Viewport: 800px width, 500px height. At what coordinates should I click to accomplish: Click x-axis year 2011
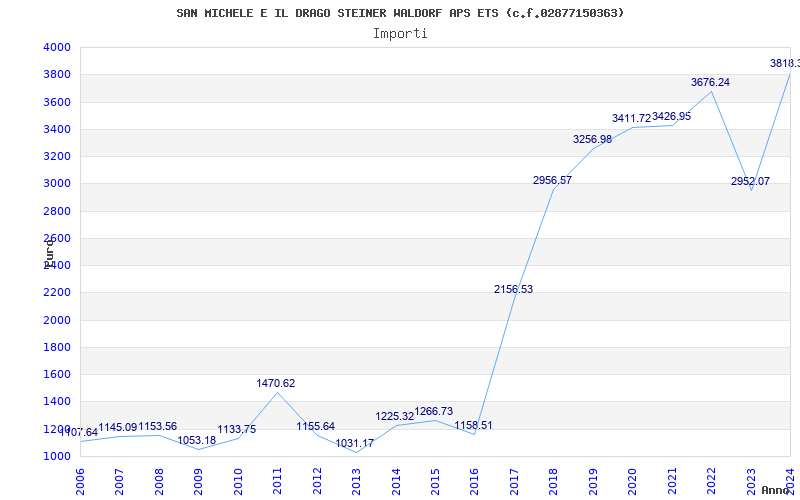[x=277, y=481]
